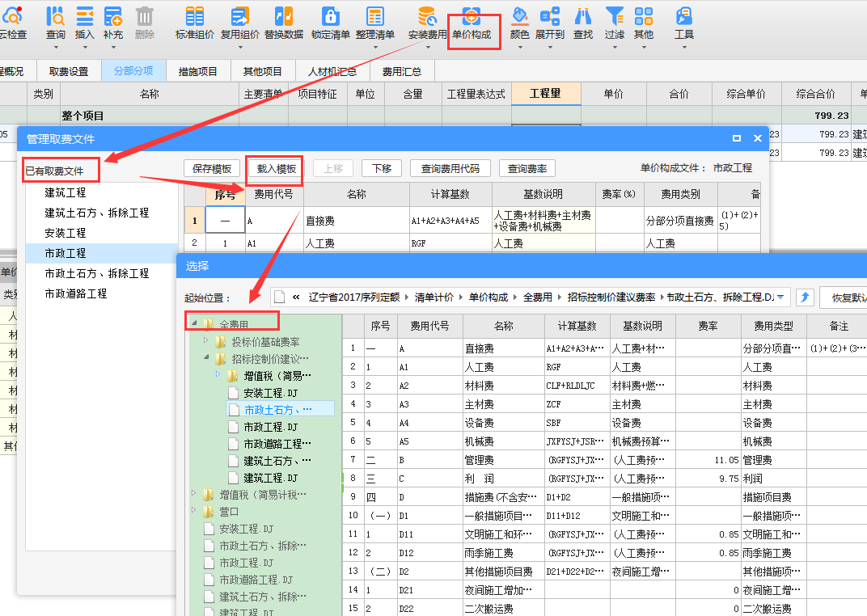Expand the 营口 folder
Viewport: 867px width, 616px height.
click(193, 510)
